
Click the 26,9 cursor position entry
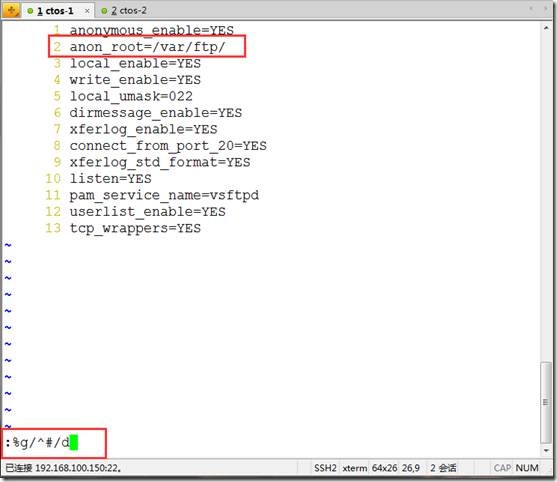point(411,468)
